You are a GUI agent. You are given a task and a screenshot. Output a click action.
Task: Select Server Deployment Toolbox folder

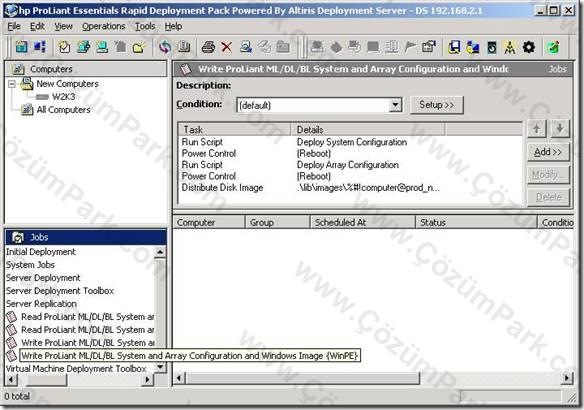[x=60, y=291]
